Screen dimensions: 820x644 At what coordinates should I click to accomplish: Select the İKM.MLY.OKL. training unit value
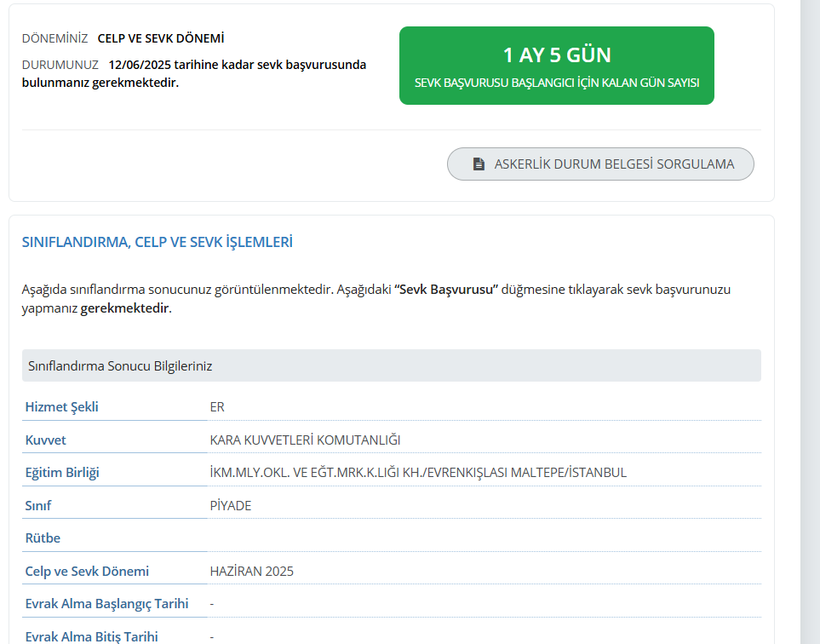418,473
